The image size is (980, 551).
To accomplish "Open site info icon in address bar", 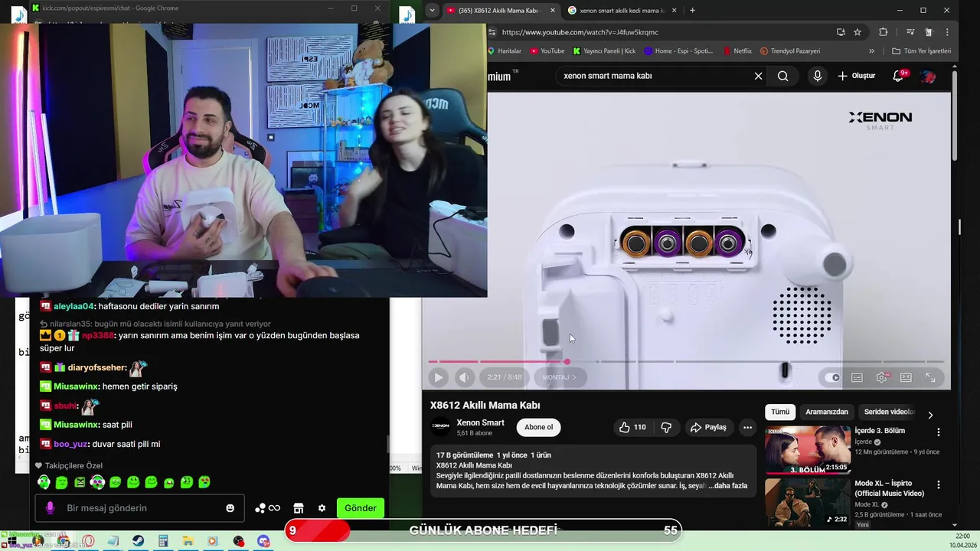I will [x=493, y=32].
